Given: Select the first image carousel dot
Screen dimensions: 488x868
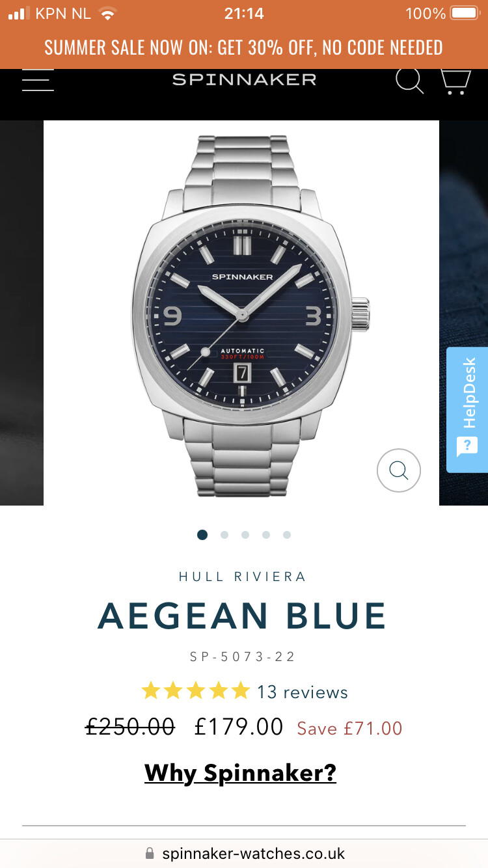Looking at the screenshot, I should click(x=202, y=535).
